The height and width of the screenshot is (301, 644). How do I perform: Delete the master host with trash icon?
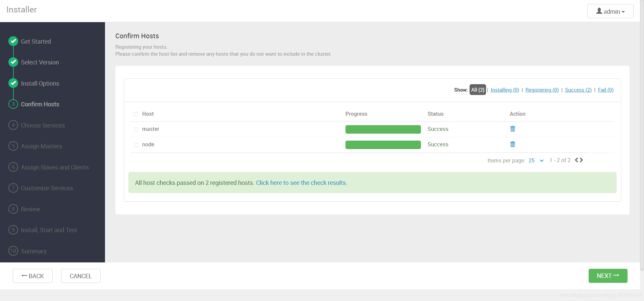tap(513, 129)
